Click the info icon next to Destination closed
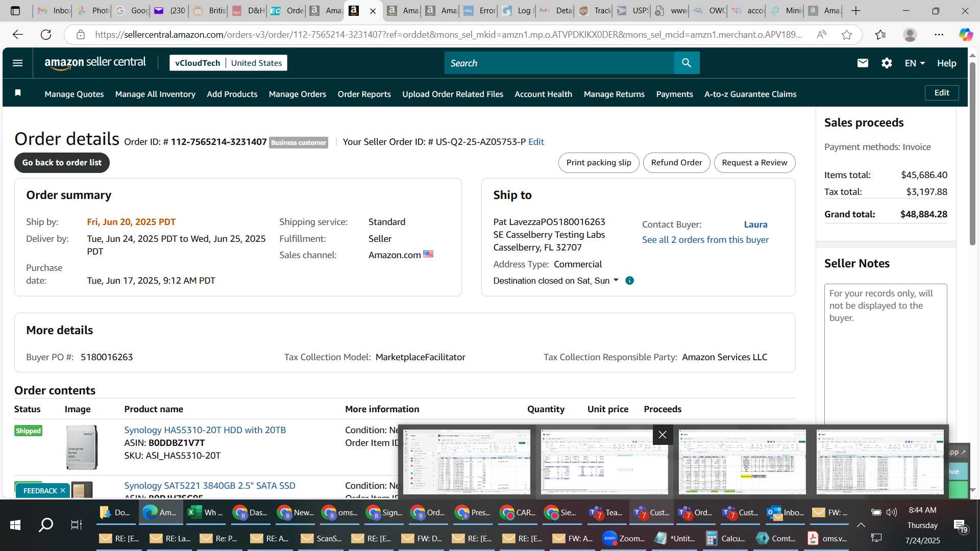 (629, 281)
